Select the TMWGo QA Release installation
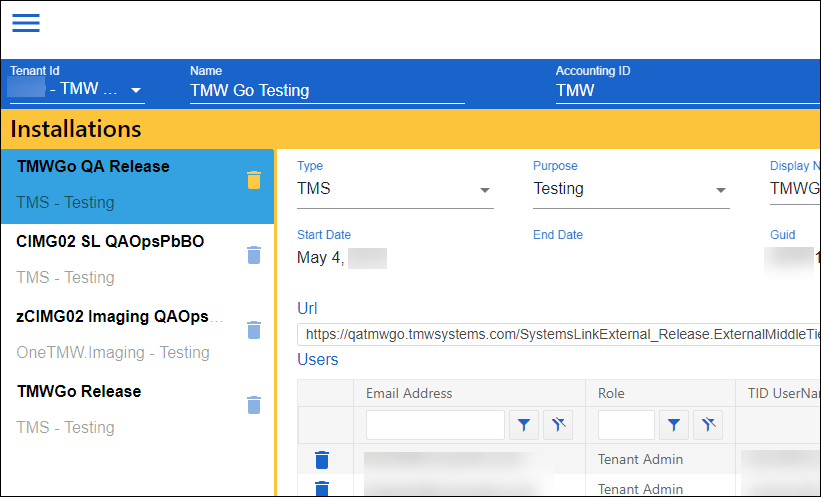The image size is (821, 497). 137,186
